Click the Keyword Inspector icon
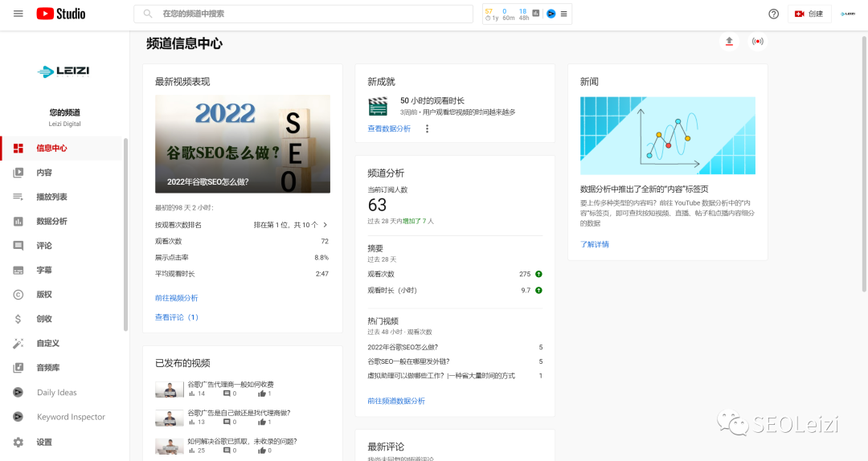Screen dimensions: 868x461 point(18,417)
